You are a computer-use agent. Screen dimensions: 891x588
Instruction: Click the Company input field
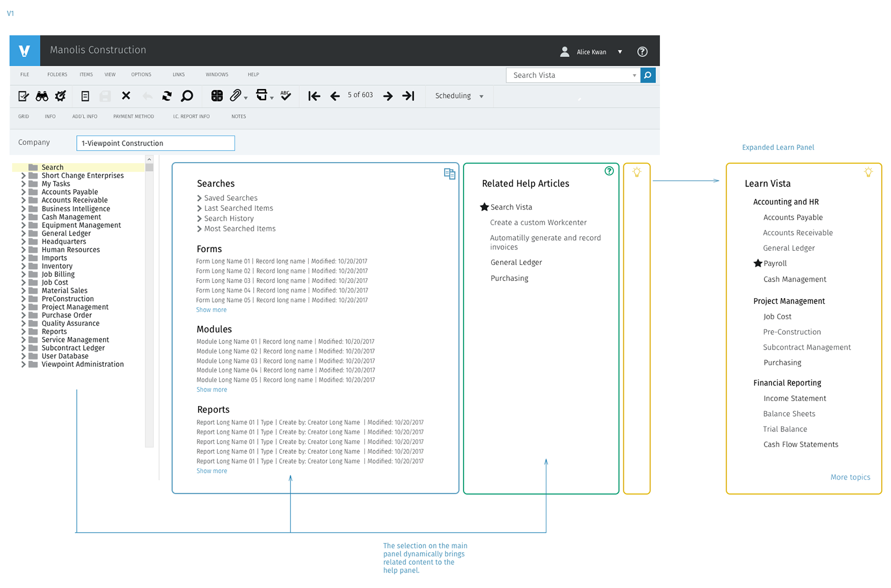click(x=155, y=143)
